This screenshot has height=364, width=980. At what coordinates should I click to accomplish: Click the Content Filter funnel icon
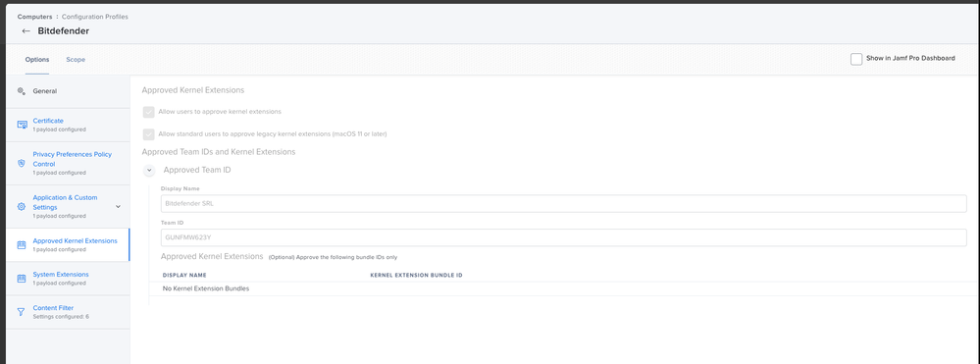22,311
